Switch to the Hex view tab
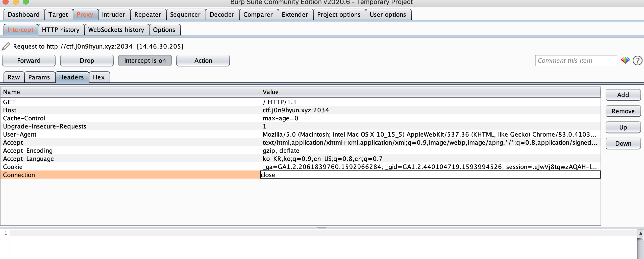Image resolution: width=644 pixels, height=259 pixels. pos(99,77)
